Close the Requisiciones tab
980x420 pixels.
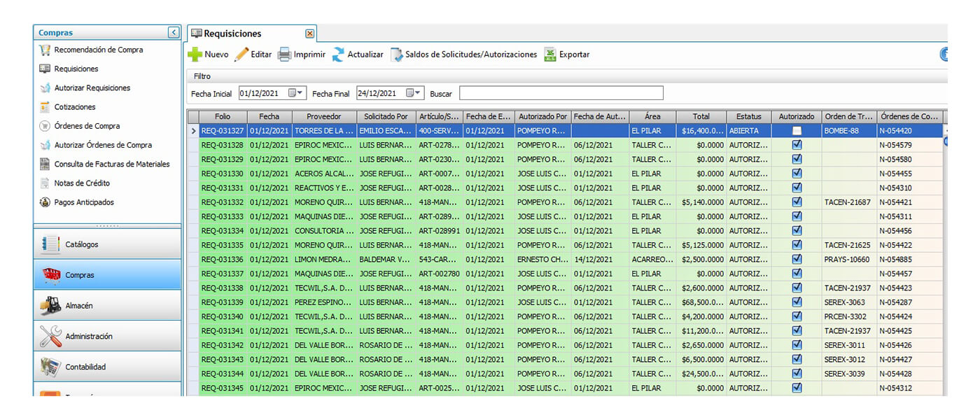click(309, 33)
